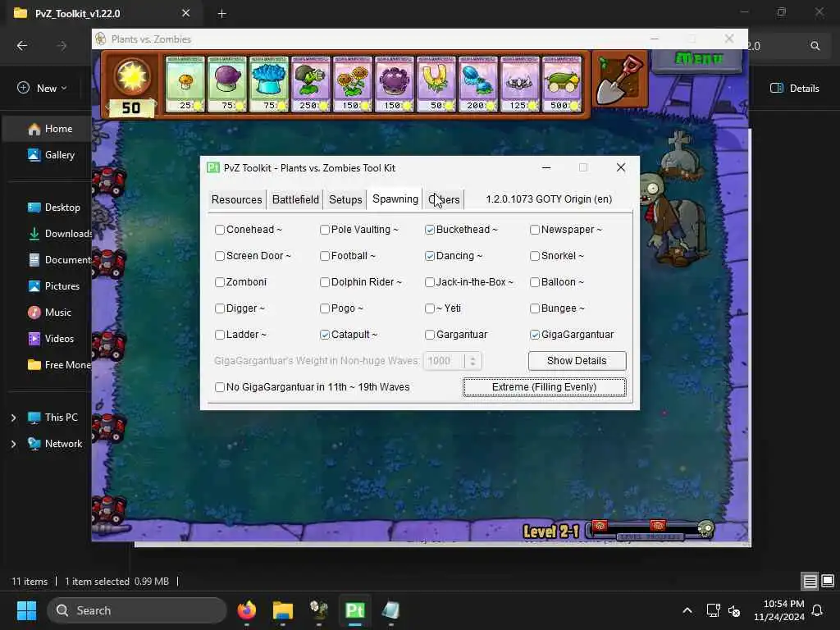Image resolution: width=840 pixels, height=630 pixels.
Task: Choose the Twin Sunflower seed packet
Action: coord(353,84)
